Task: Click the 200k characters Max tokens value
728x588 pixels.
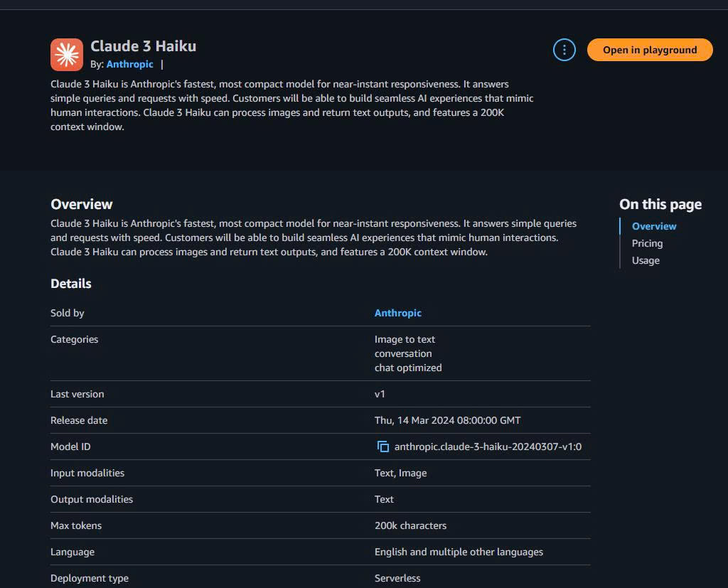Action: pyautogui.click(x=410, y=525)
